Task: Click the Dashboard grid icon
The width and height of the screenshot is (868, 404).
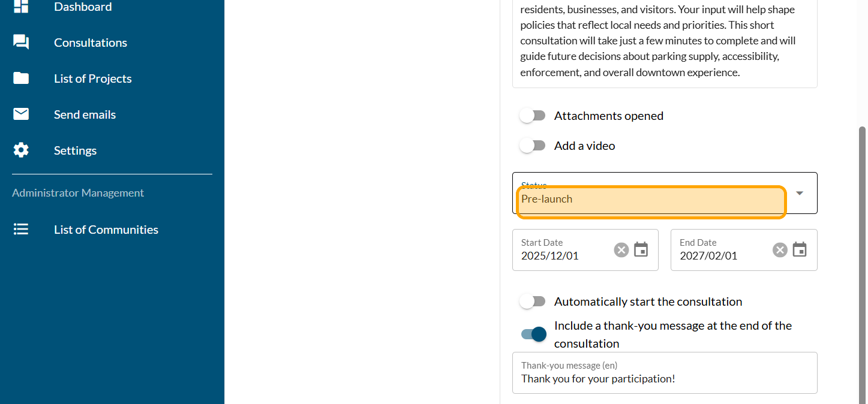Action: (21, 7)
